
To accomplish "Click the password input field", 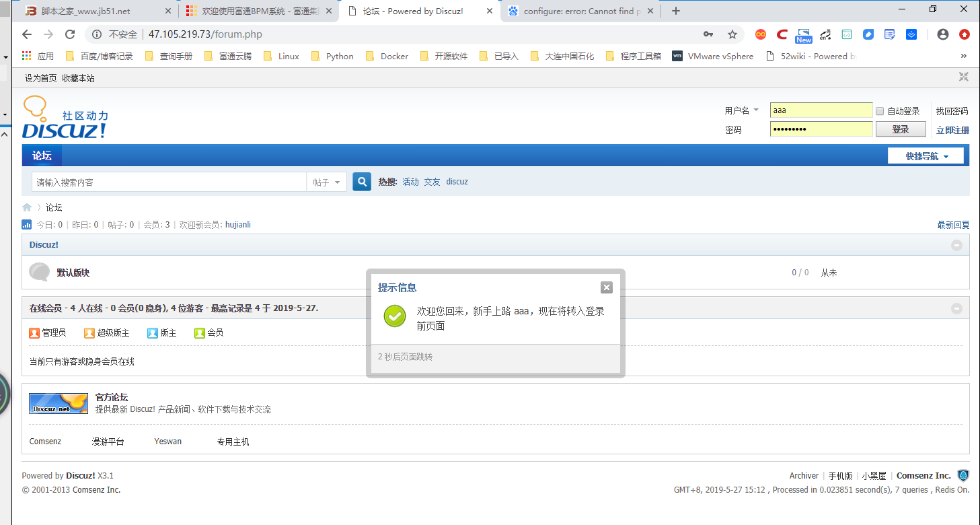I will (821, 129).
